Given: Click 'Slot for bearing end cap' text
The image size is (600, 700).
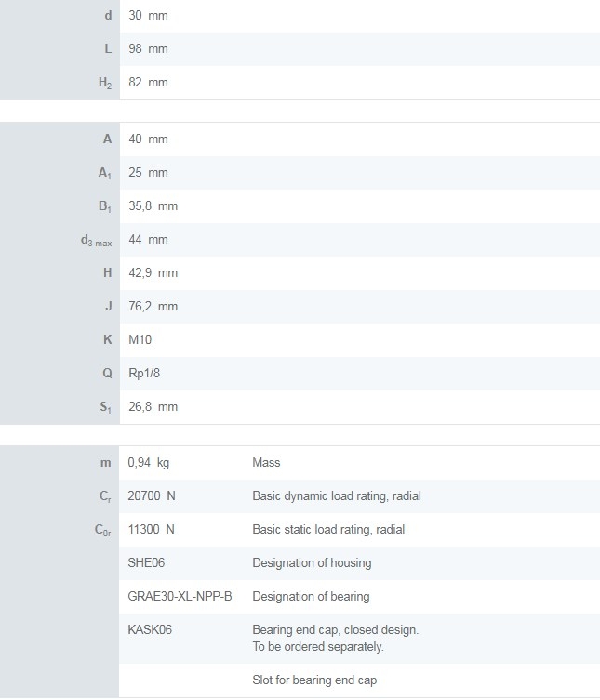Looking at the screenshot, I should coord(314,680).
